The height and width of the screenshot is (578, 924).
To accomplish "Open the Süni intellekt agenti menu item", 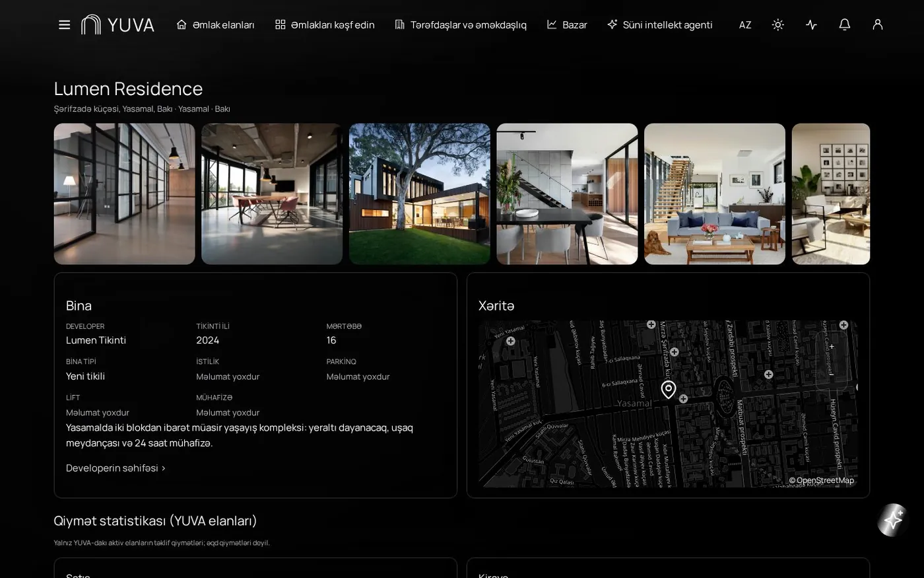I will [x=660, y=25].
